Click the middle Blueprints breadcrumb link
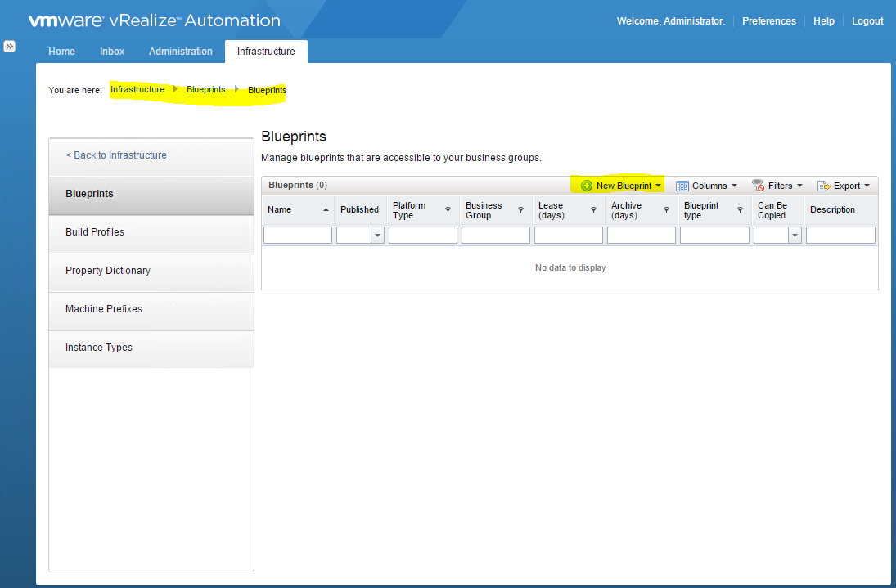 tap(205, 90)
